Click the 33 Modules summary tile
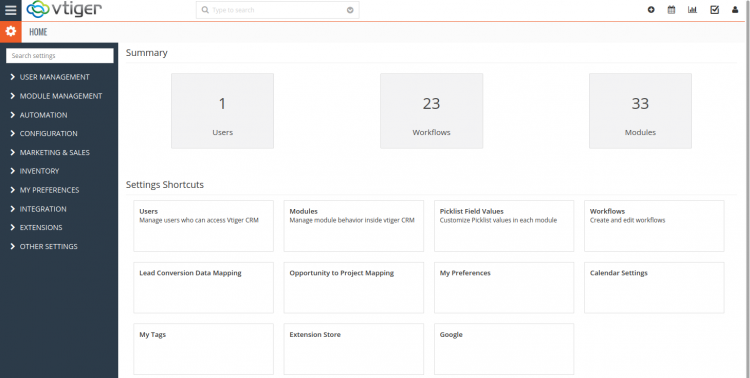750x378 pixels. 640,111
